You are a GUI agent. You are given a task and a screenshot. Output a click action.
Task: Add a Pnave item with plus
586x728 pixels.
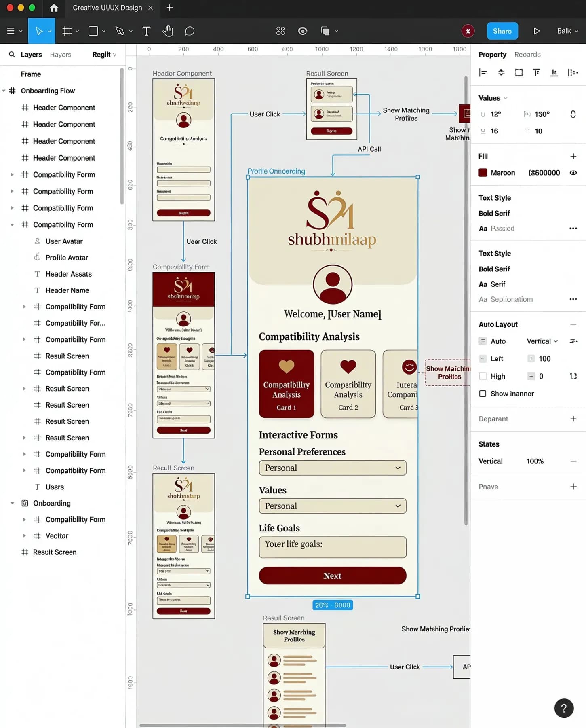point(573,487)
